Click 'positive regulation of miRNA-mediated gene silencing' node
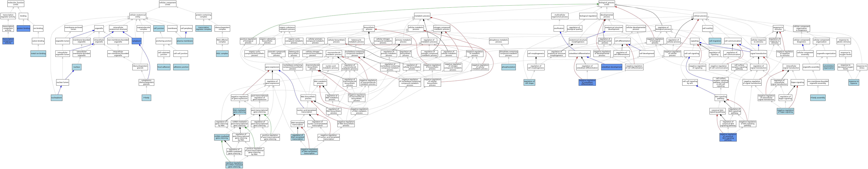868x169 pixels. [x=234, y=165]
